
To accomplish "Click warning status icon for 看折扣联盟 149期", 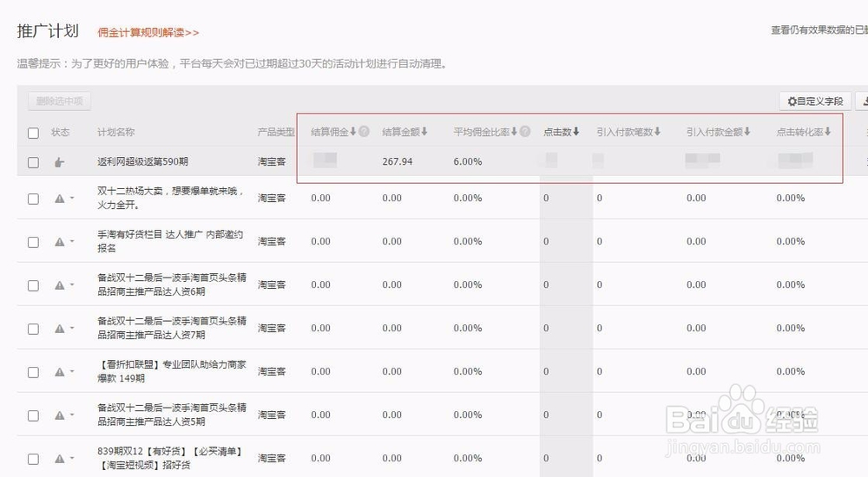I will pyautogui.click(x=59, y=372).
